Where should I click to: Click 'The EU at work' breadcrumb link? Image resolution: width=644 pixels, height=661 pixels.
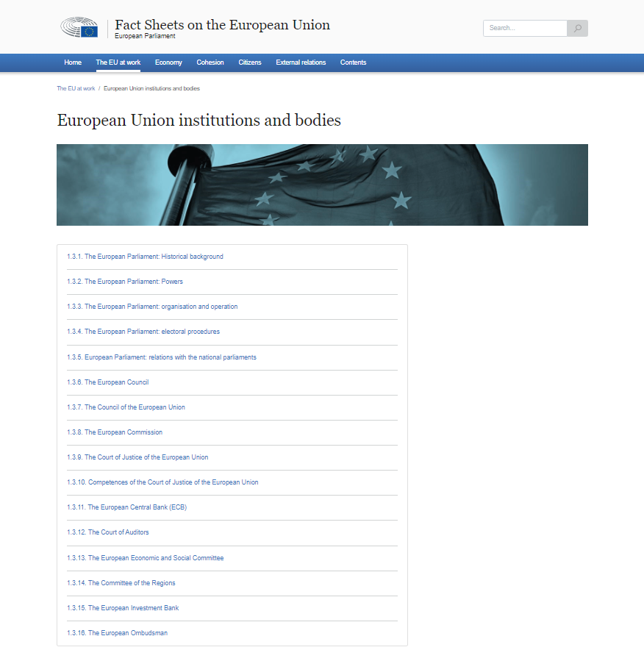pos(76,88)
